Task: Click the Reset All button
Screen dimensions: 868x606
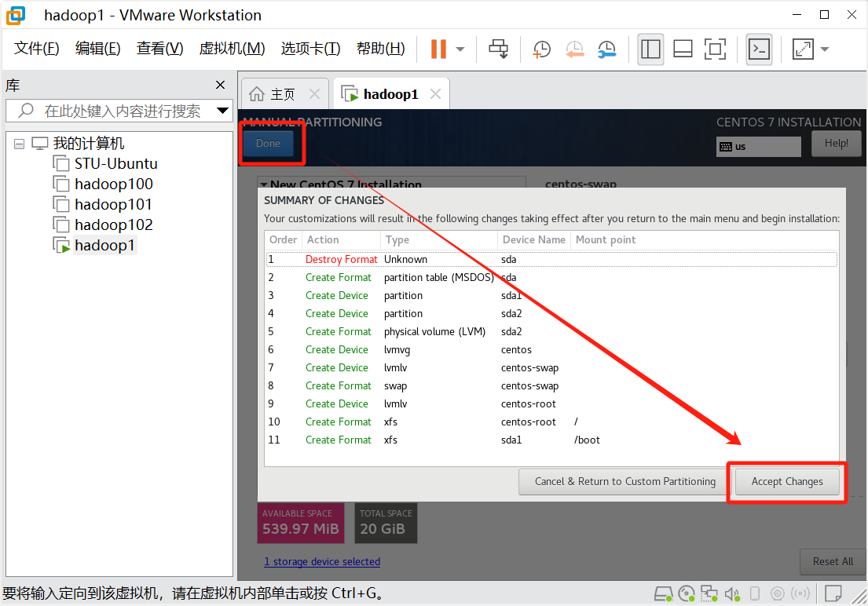Action: (x=833, y=562)
